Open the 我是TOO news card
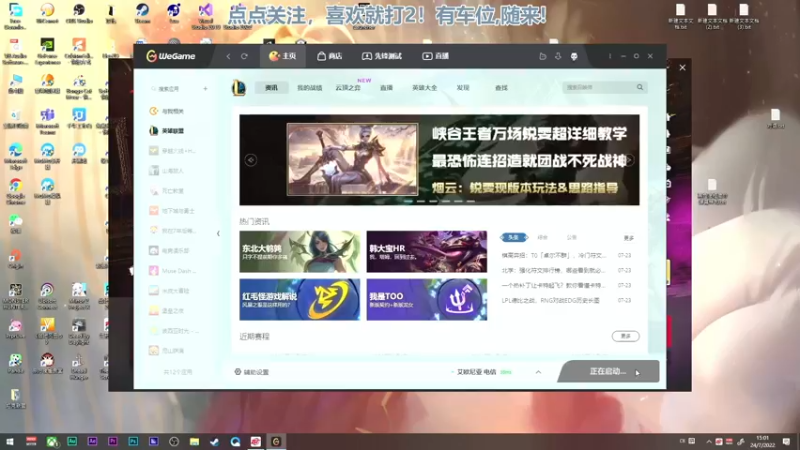The height and width of the screenshot is (450, 800). [x=427, y=299]
